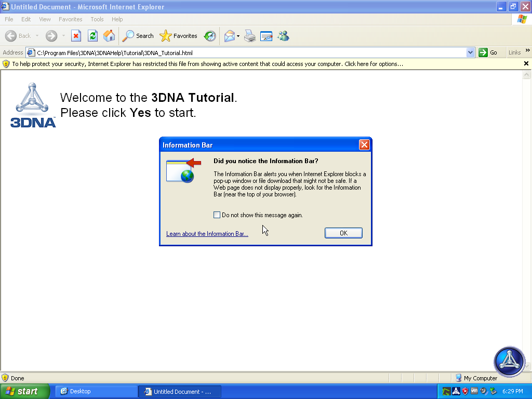The height and width of the screenshot is (399, 532).
Task: Select Untitled Document taskbar button
Action: (180, 391)
